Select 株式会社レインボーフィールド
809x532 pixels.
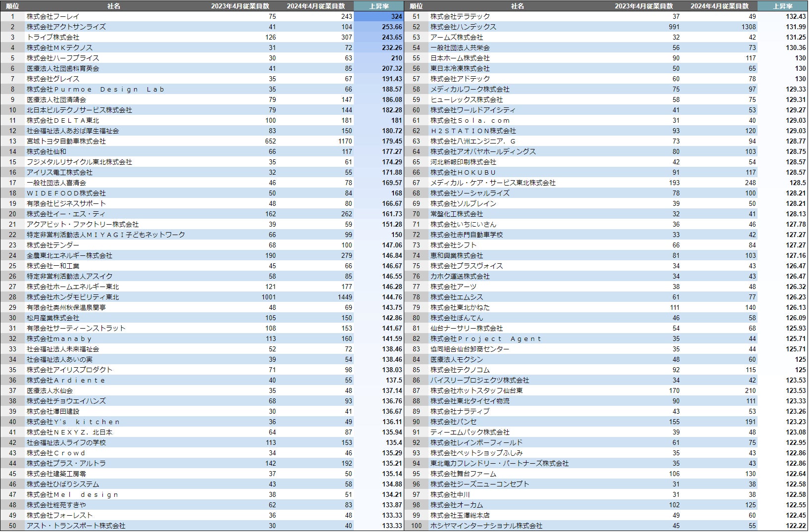pos(476,442)
